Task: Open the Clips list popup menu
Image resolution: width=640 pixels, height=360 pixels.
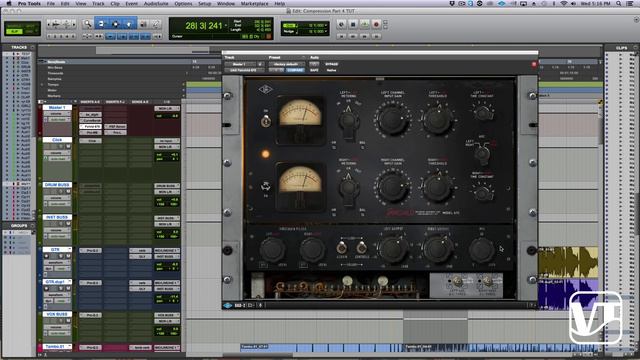Action: click(x=636, y=47)
